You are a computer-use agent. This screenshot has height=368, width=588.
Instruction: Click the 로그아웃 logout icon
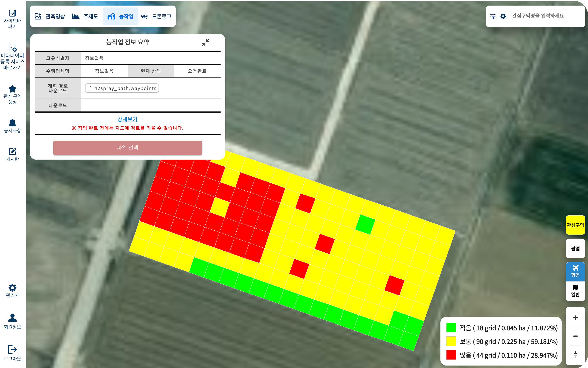(x=12, y=350)
